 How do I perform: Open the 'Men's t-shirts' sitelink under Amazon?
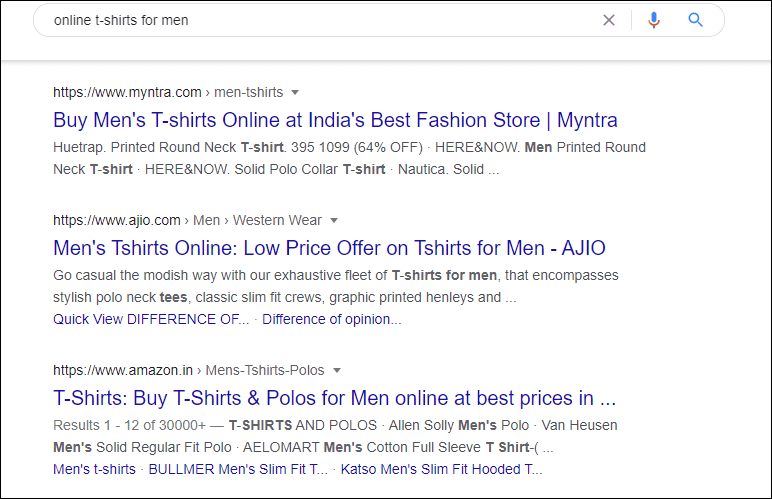95,469
